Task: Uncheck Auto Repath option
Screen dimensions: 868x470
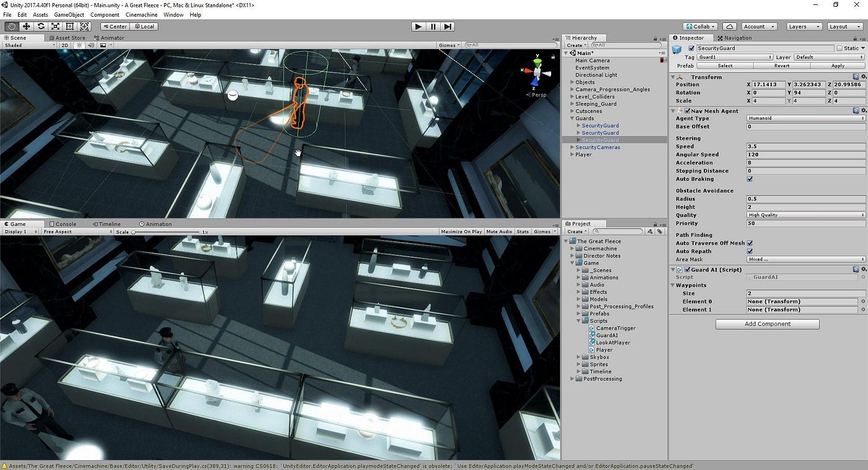Action: 750,251
